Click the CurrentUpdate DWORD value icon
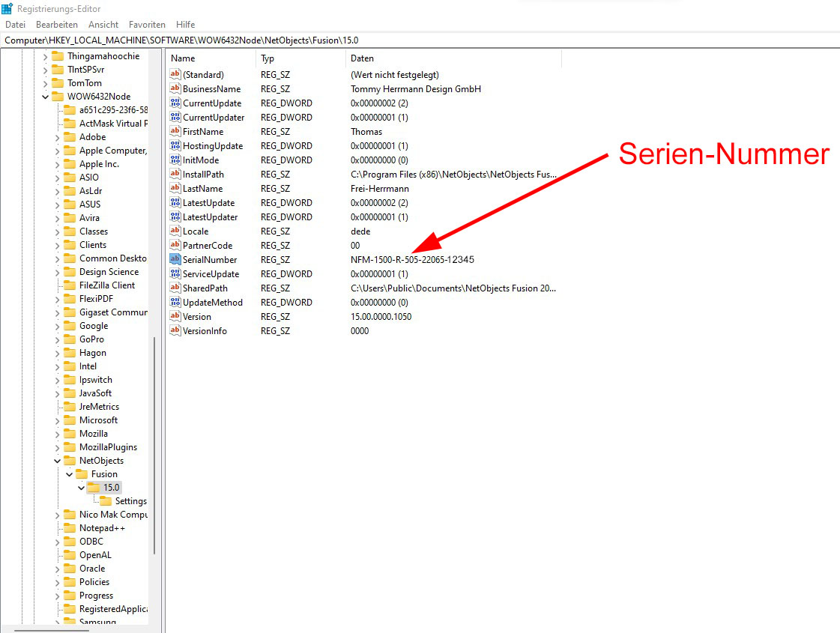 [175, 103]
